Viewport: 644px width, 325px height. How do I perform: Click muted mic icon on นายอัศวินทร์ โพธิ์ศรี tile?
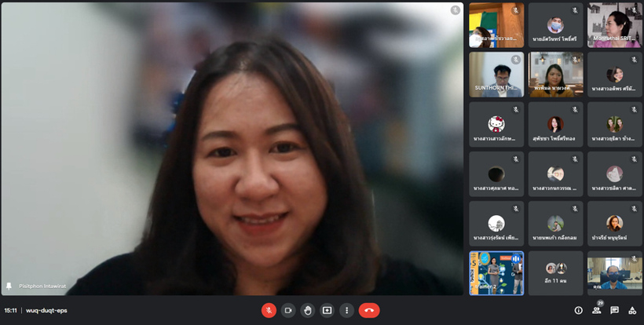575,10
